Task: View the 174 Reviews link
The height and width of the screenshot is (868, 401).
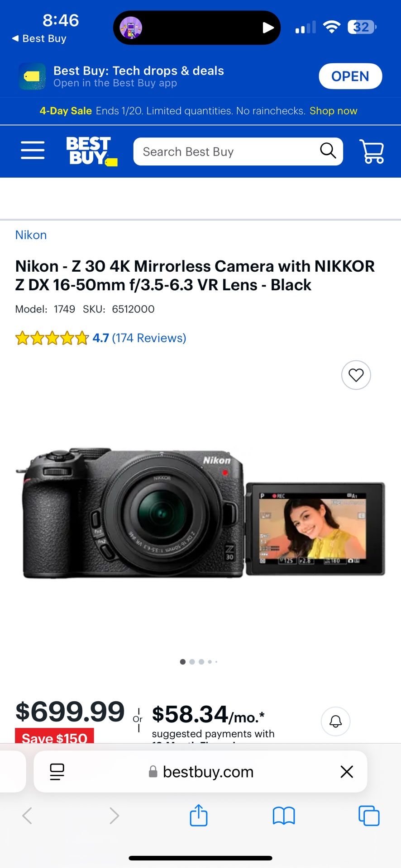Action: coord(149,338)
